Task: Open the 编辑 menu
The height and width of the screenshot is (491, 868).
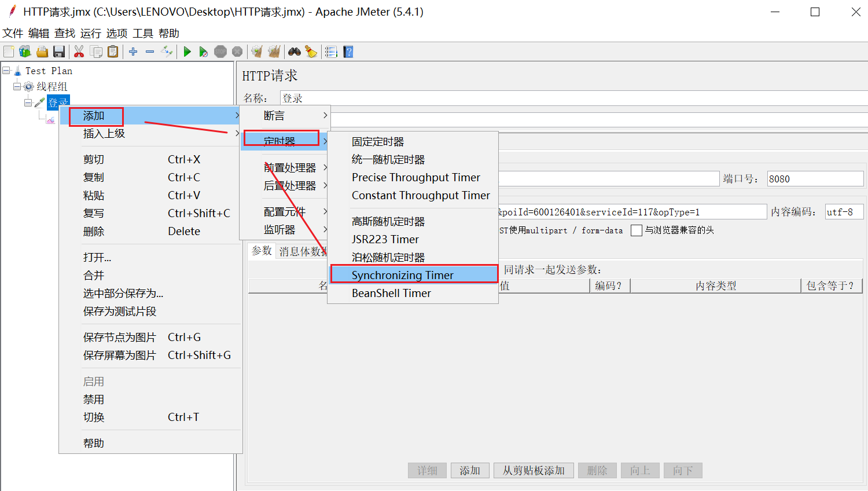Action: click(39, 33)
